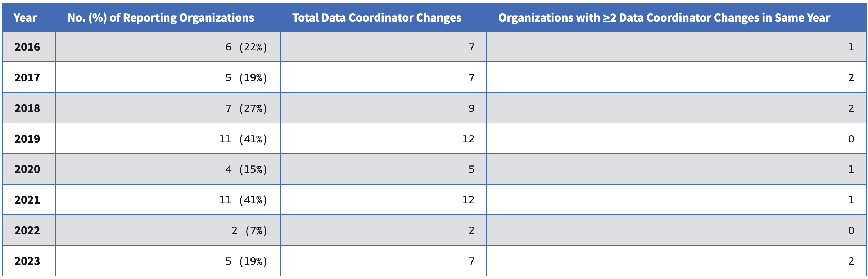Select the 2022 year row label

27,230
